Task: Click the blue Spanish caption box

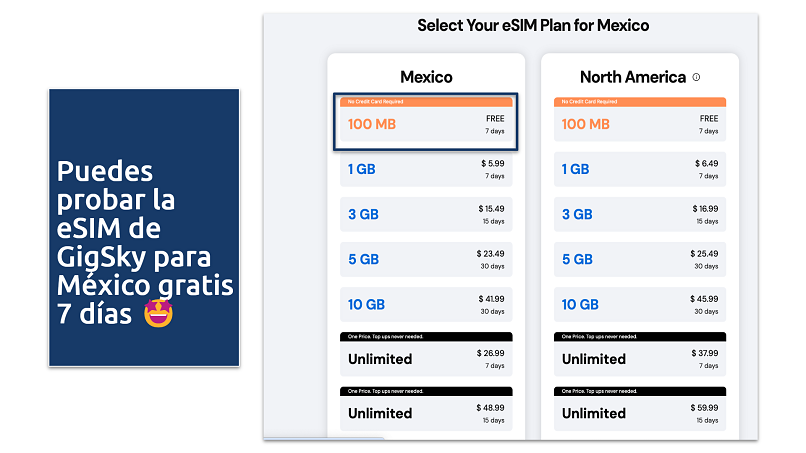Action: point(143,227)
